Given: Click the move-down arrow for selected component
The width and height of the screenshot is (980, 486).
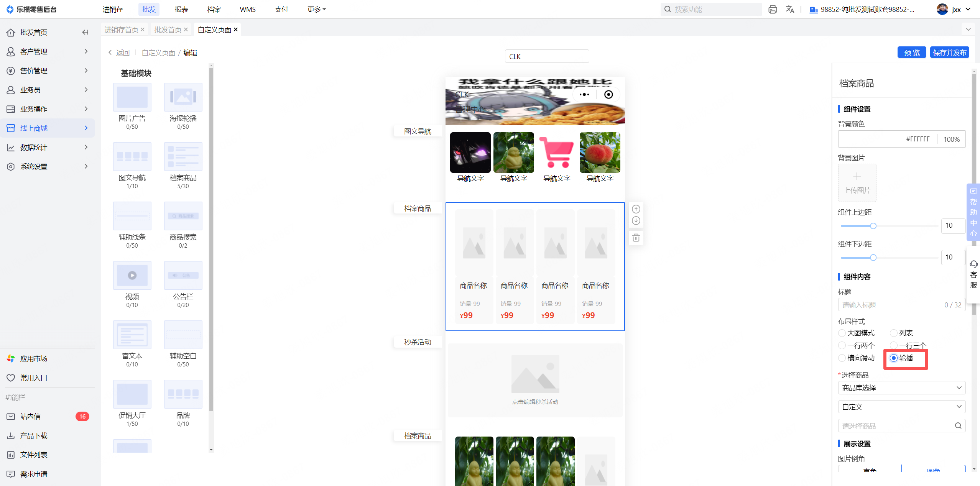Looking at the screenshot, I should coord(636,221).
